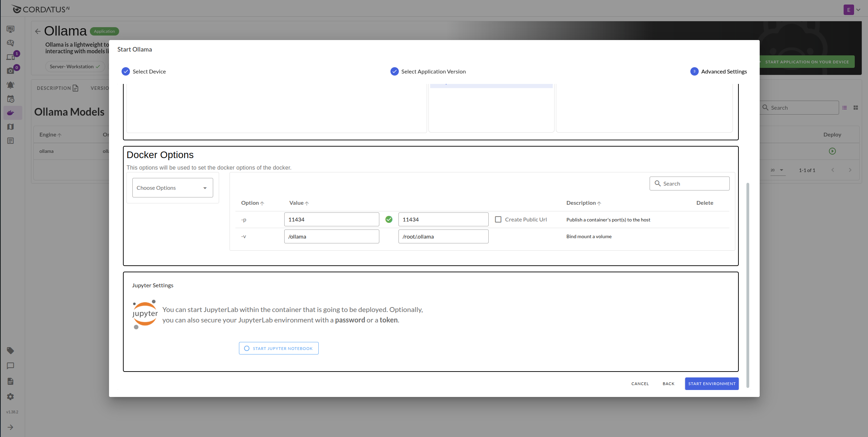Click container port field for -p option
Image resolution: width=868 pixels, height=437 pixels.
(x=443, y=219)
